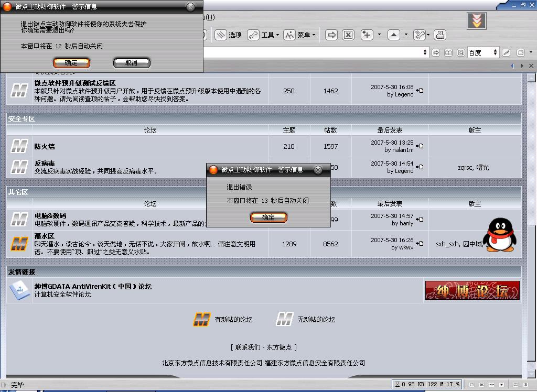
Task: Open 绅博GDATA AntiVirenKit 论坛 link
Action: click(x=93, y=287)
